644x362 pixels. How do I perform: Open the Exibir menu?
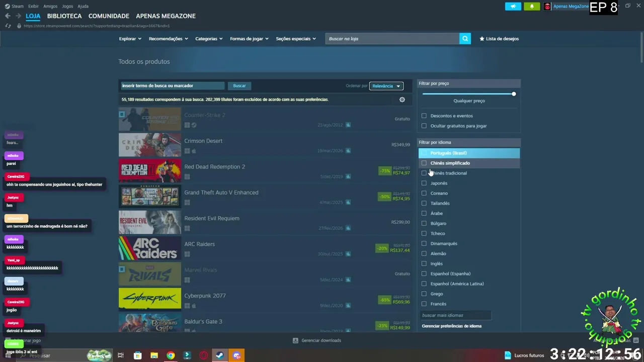(33, 6)
